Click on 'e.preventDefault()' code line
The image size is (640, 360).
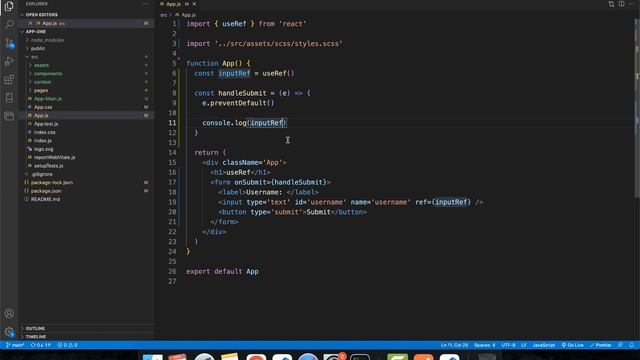[x=238, y=103]
